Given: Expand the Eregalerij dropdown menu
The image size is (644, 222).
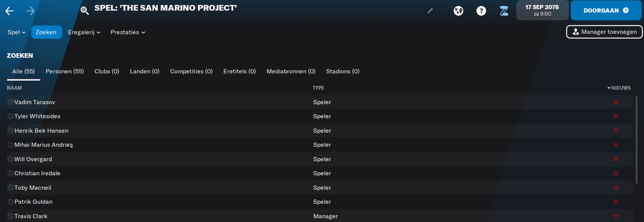Looking at the screenshot, I should point(84,32).
